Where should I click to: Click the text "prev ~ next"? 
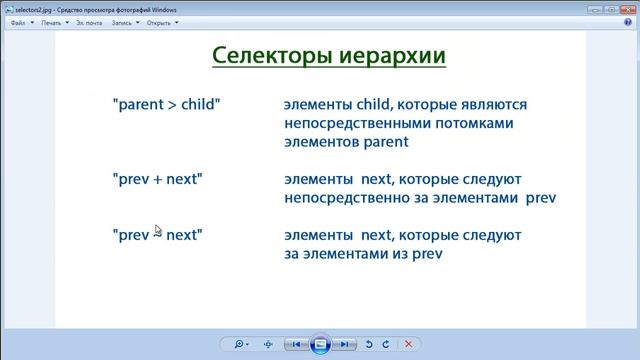[158, 235]
